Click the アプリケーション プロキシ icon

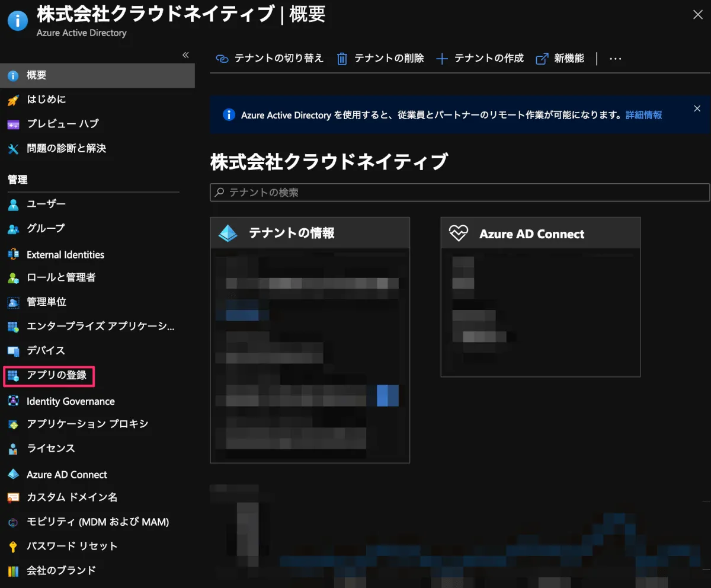13,424
